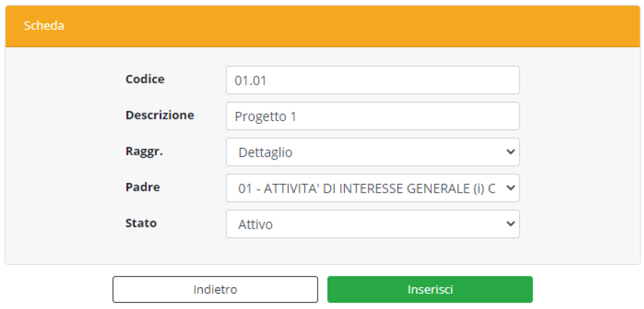644x309 pixels.
Task: Select the 01 - ATTIVITA' DI INTERESSE GENERALE value
Action: point(367,188)
